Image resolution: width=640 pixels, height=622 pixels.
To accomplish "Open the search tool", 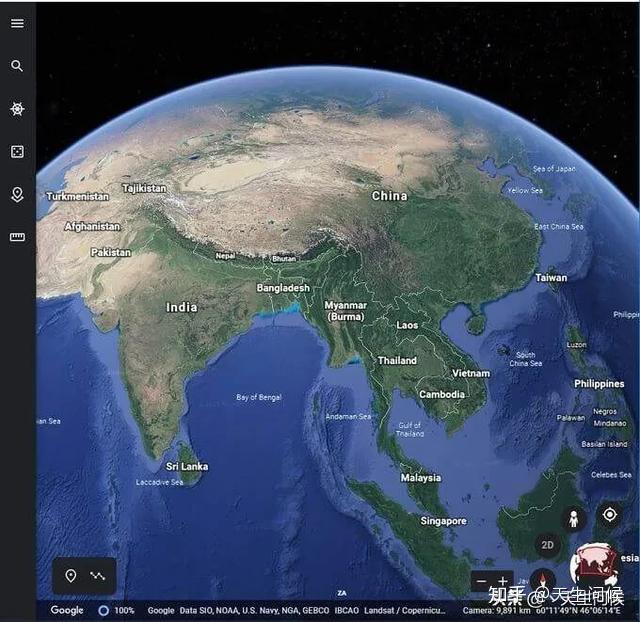I will [17, 66].
